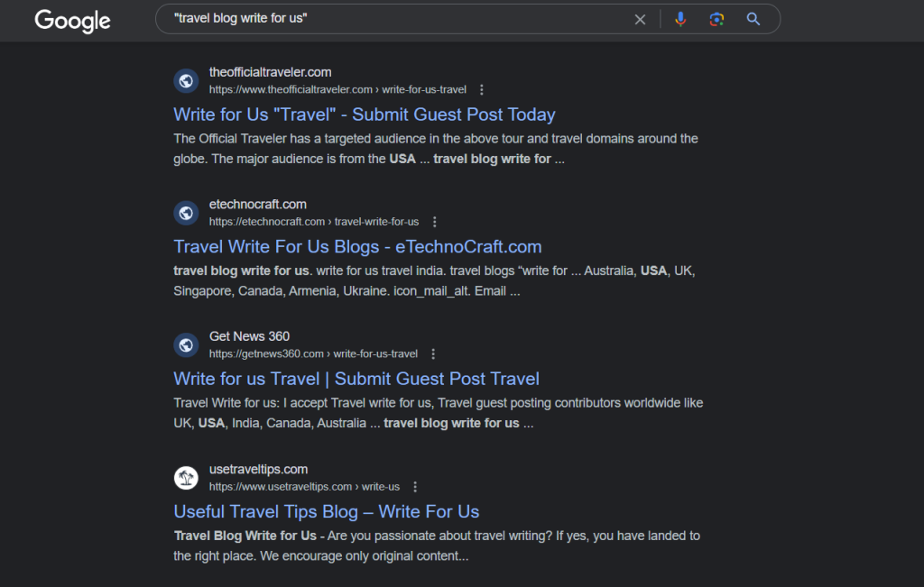Open Google Lens image search
The width and height of the screenshot is (924, 587).
tap(716, 18)
